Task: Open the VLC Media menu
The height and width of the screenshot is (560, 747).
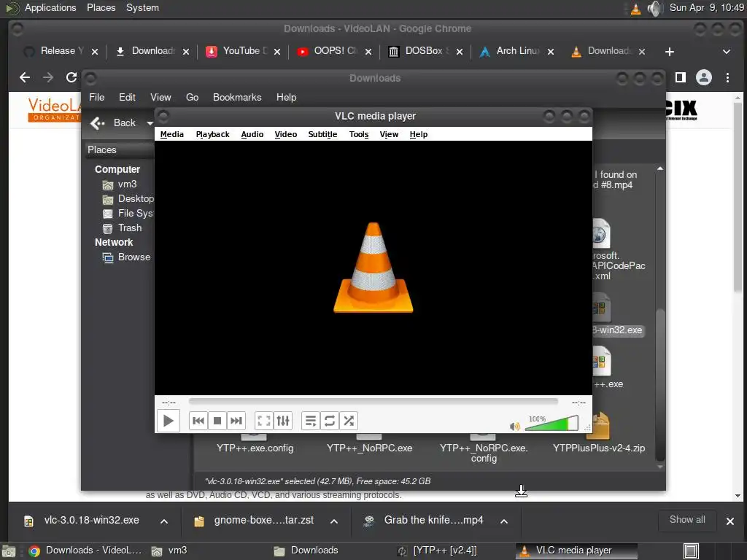Action: pos(171,134)
